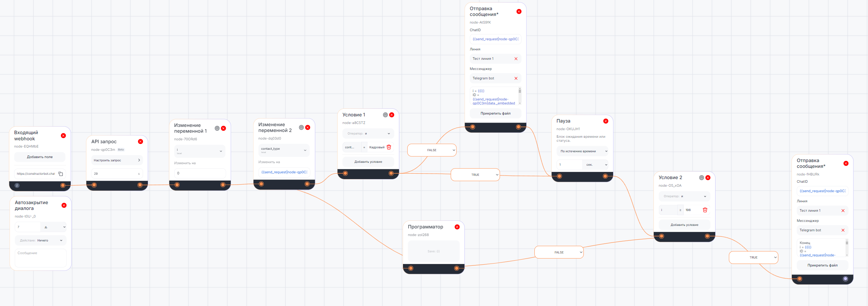Remove the condition in Условие 1 with trash icon
Screen dimensions: 868x306
coord(389,147)
